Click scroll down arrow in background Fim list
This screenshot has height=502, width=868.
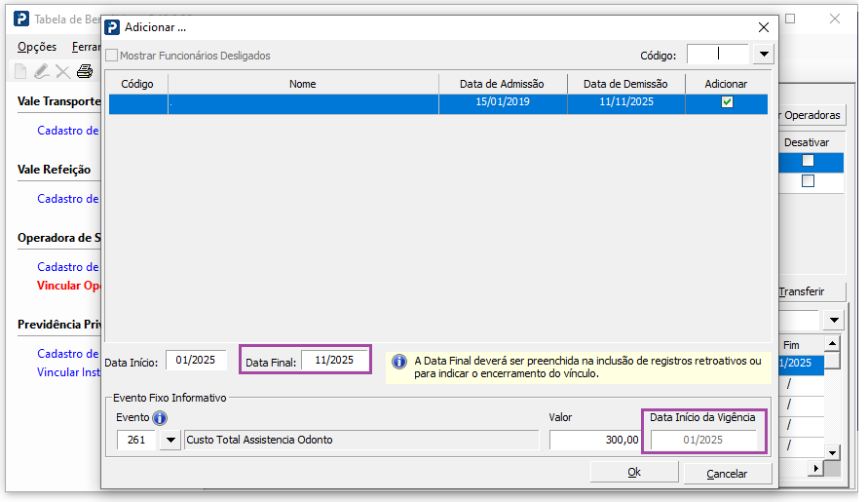pos(832,453)
